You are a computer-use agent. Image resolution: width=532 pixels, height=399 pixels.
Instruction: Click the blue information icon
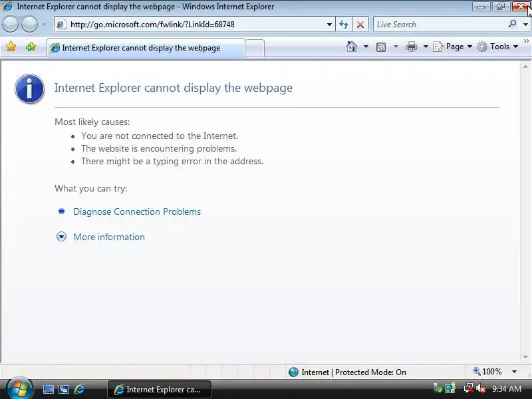(x=29, y=88)
